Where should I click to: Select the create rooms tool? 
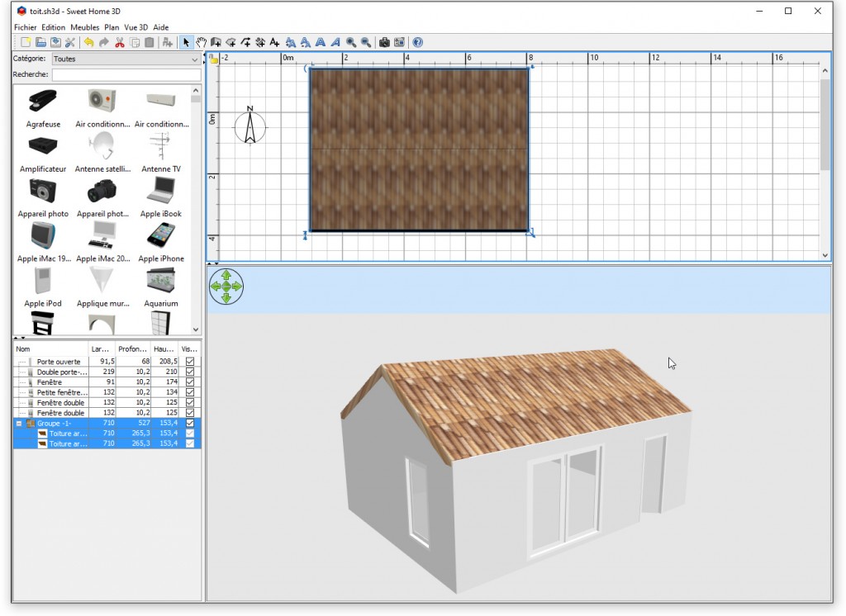pyautogui.click(x=231, y=42)
